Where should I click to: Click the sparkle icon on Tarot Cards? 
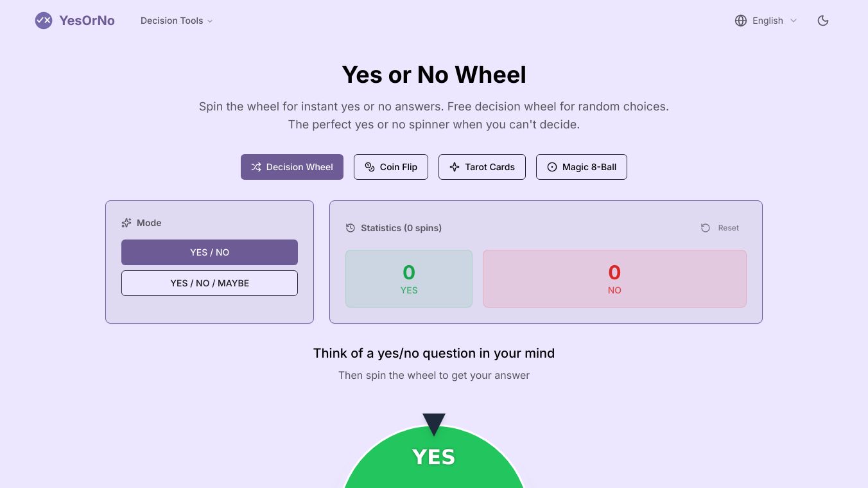(455, 167)
